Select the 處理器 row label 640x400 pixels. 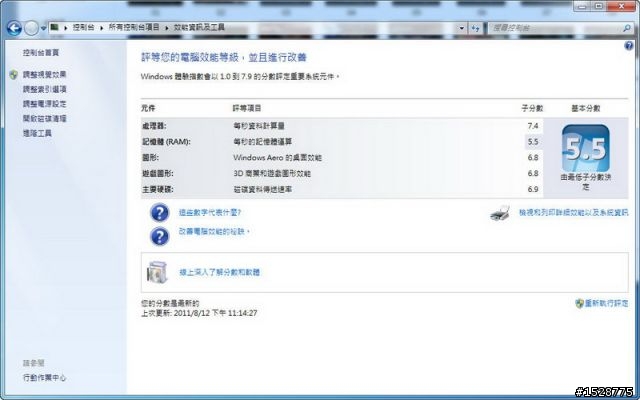pyautogui.click(x=154, y=126)
